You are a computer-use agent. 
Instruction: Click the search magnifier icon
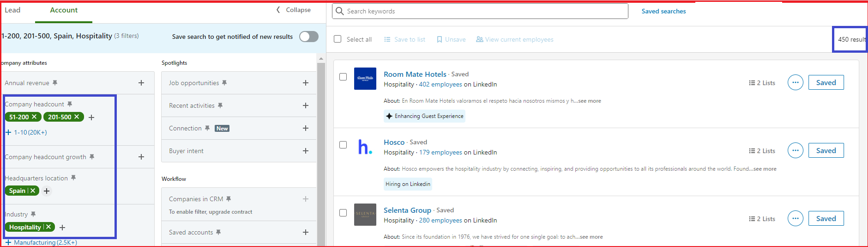click(x=340, y=11)
